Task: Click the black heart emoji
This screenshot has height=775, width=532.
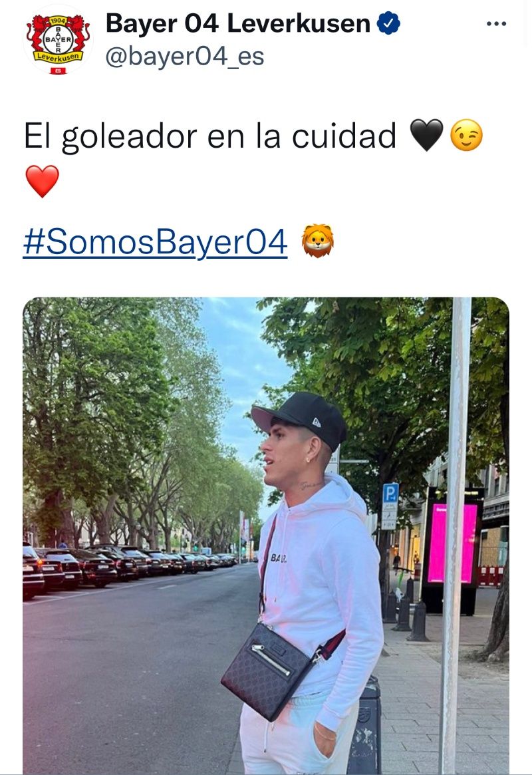Action: click(x=427, y=136)
